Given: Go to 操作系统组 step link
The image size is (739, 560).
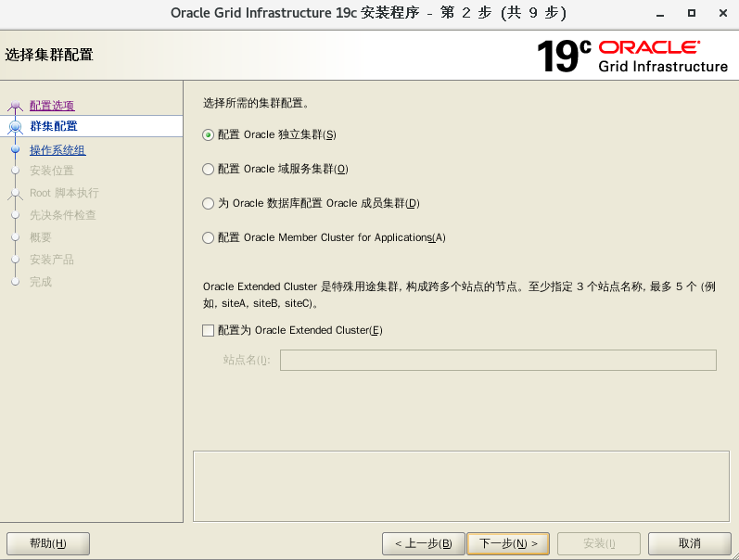Looking at the screenshot, I should pos(57,150).
